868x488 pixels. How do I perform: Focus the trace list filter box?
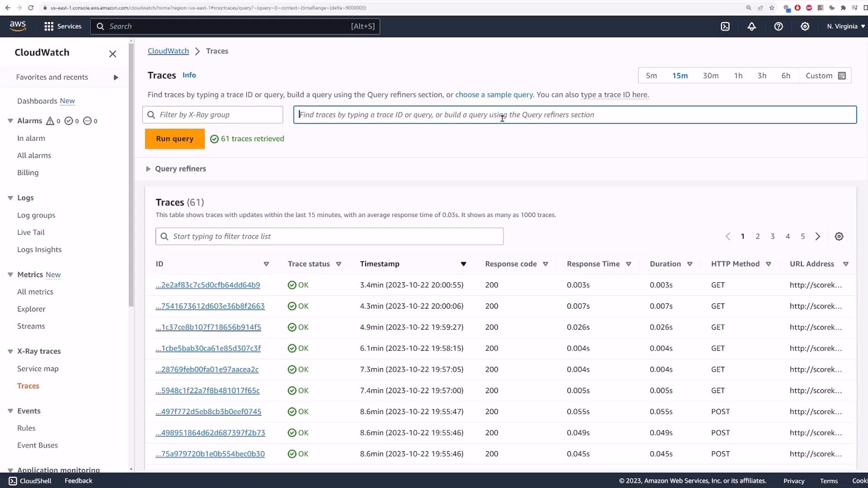point(330,236)
